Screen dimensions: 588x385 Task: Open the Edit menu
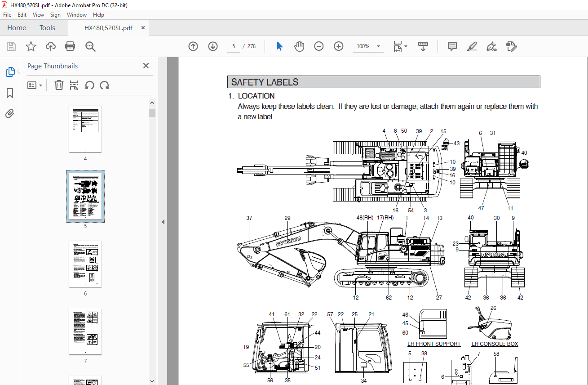(x=22, y=15)
